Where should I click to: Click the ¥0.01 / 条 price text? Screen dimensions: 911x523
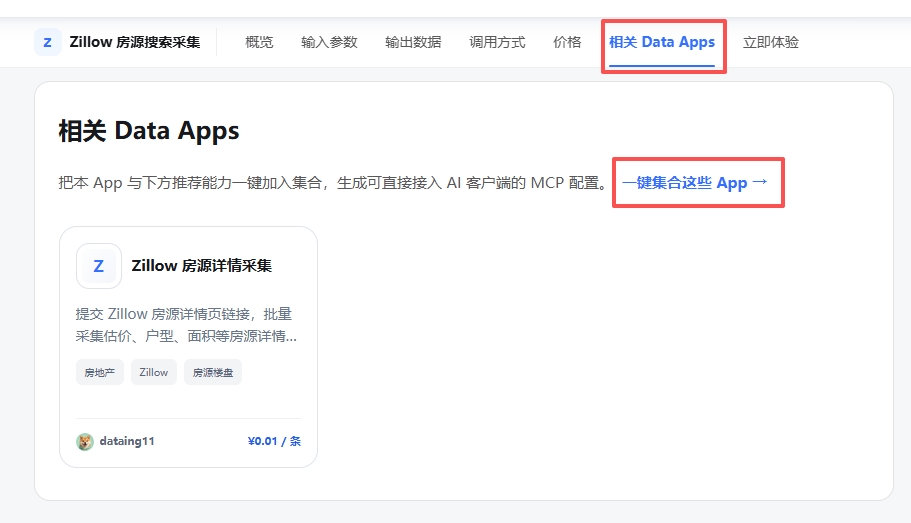pyautogui.click(x=274, y=441)
